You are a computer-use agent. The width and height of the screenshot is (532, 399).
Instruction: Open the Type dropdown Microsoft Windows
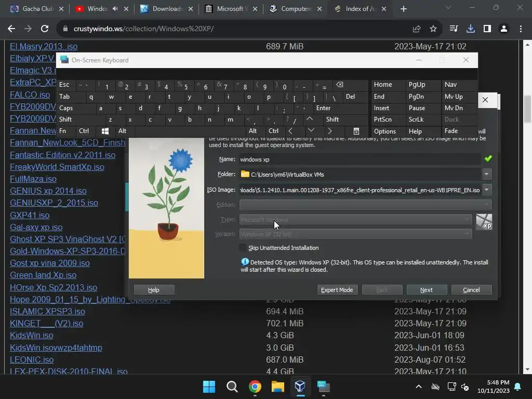click(355, 220)
